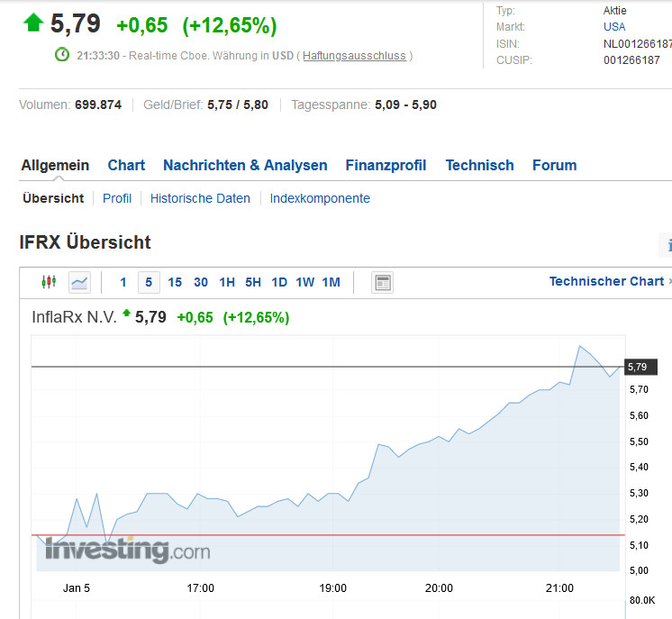Open the Indexkomponente sub-tab
672x619 pixels.
[320, 198]
